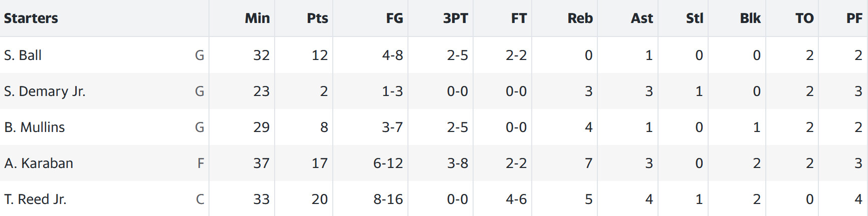Open S. Ball player link

(23, 55)
